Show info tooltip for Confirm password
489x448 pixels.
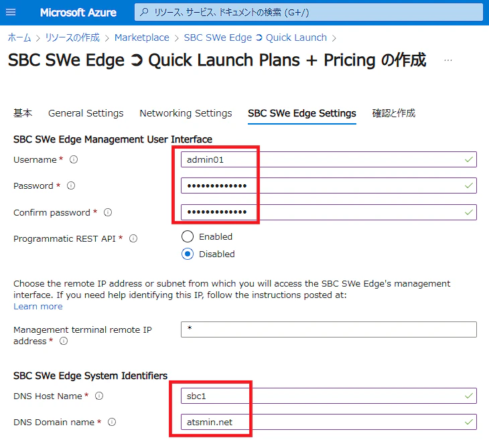click(x=108, y=213)
